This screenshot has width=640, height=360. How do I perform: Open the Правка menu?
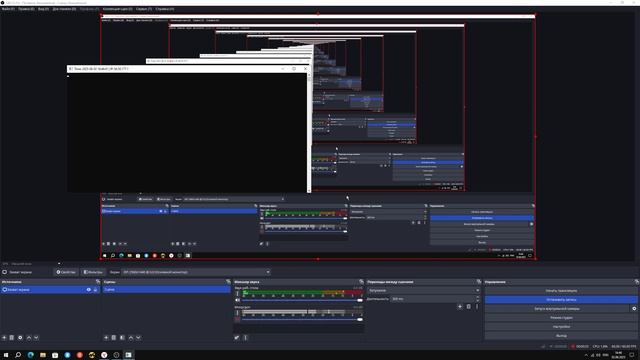pos(26,9)
